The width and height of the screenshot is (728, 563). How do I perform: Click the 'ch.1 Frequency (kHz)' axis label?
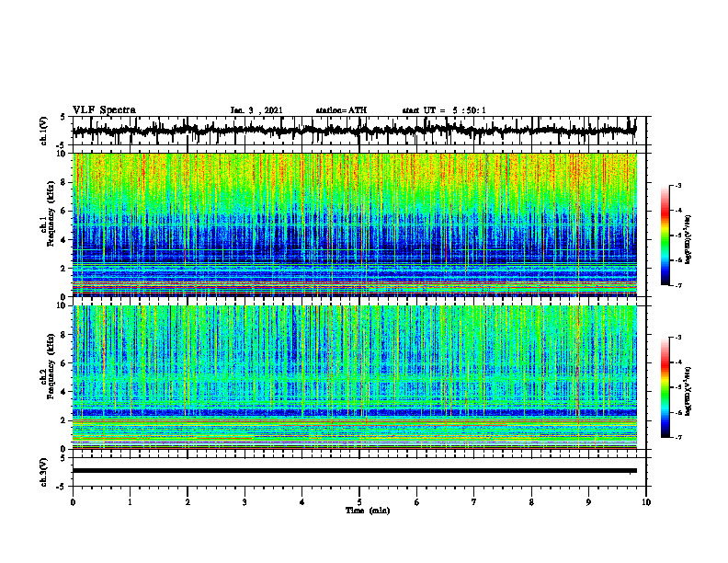point(48,213)
